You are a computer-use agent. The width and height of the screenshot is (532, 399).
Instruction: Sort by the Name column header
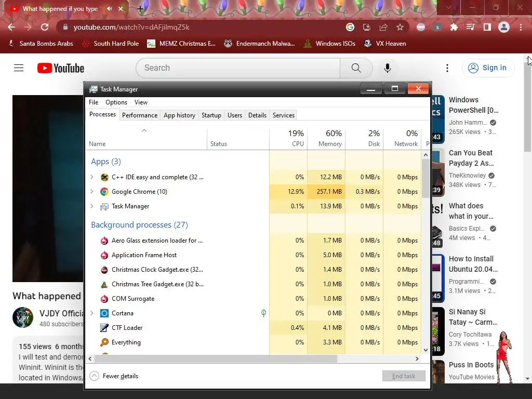146,138
